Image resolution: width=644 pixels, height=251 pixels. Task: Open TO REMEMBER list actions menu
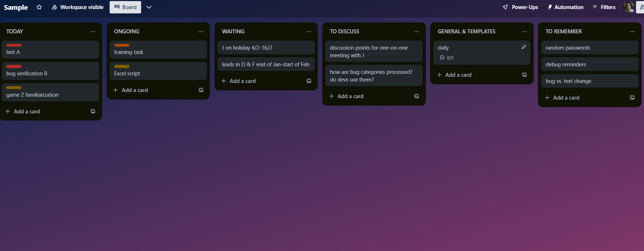(x=632, y=32)
